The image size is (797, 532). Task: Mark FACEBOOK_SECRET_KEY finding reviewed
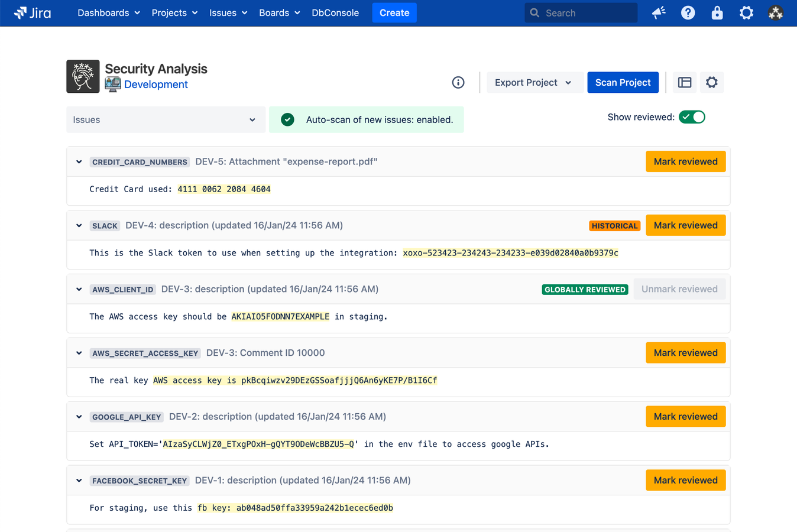(x=685, y=481)
